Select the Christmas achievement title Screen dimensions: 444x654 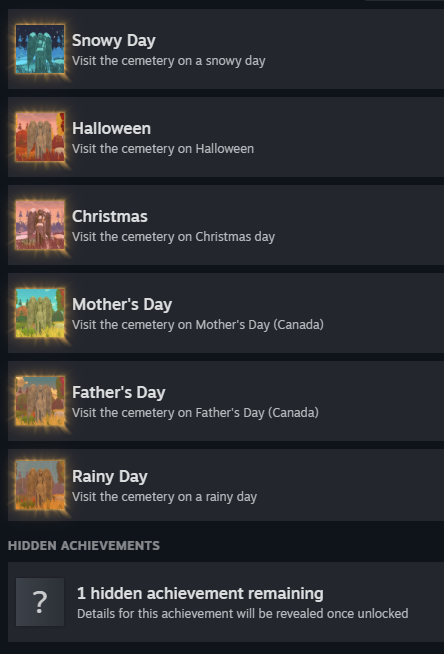coord(110,216)
